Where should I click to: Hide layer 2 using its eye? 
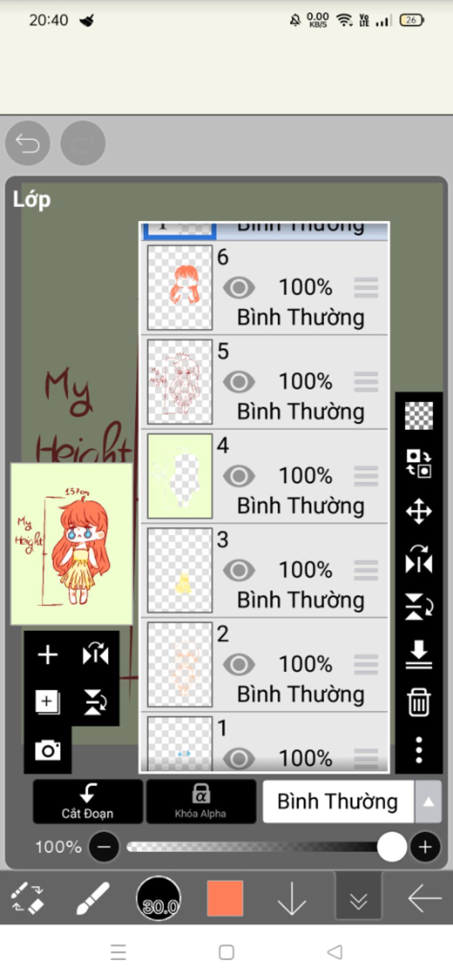(x=239, y=664)
